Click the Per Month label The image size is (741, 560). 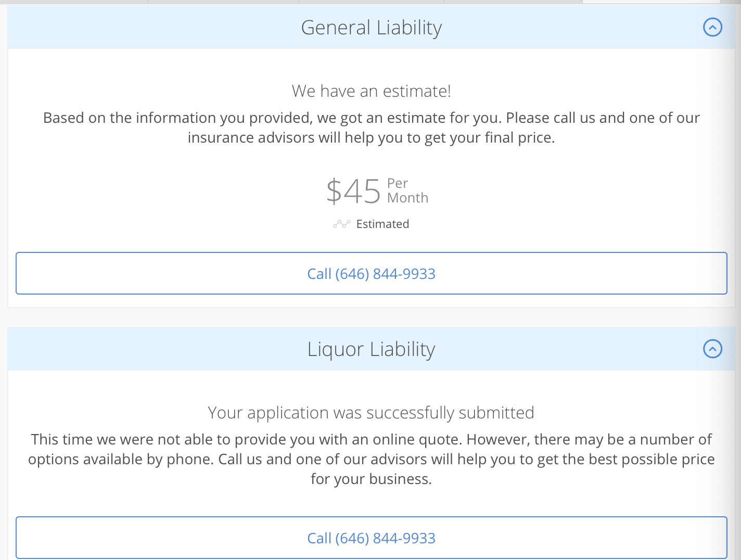tap(407, 190)
